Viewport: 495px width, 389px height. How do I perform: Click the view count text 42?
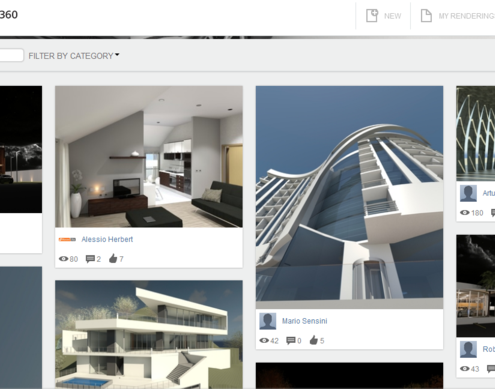pyautogui.click(x=274, y=341)
